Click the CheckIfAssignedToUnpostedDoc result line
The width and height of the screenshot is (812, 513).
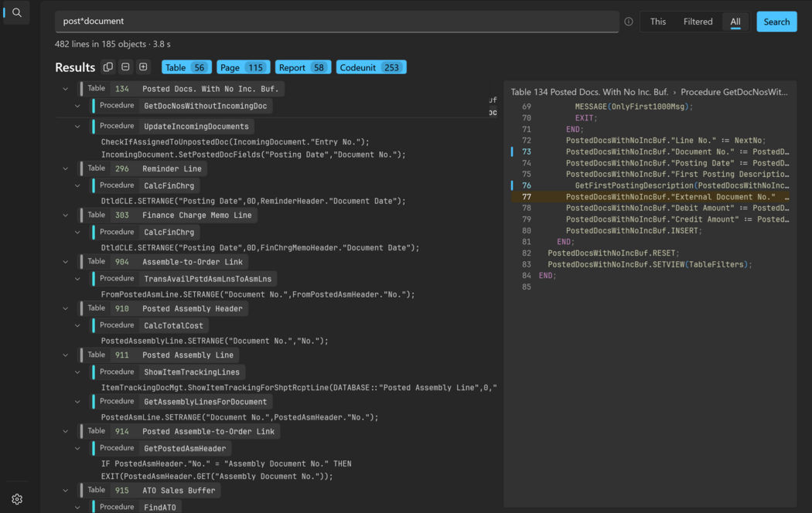(235, 142)
